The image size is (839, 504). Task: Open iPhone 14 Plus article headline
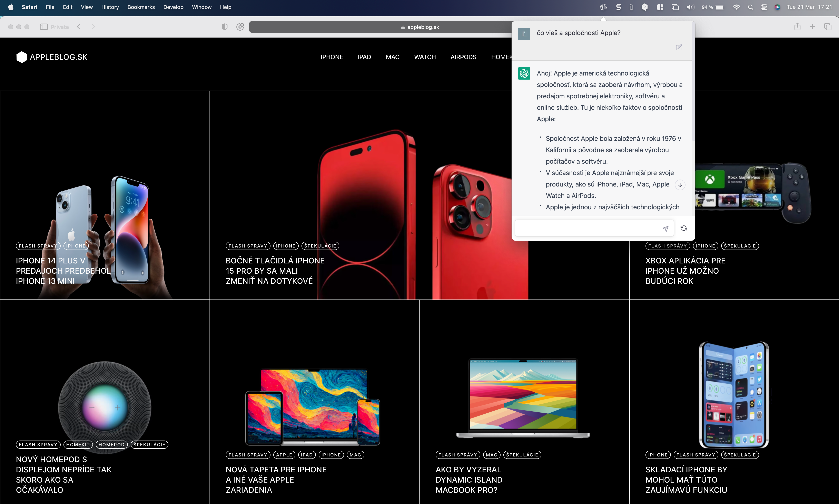coord(63,271)
